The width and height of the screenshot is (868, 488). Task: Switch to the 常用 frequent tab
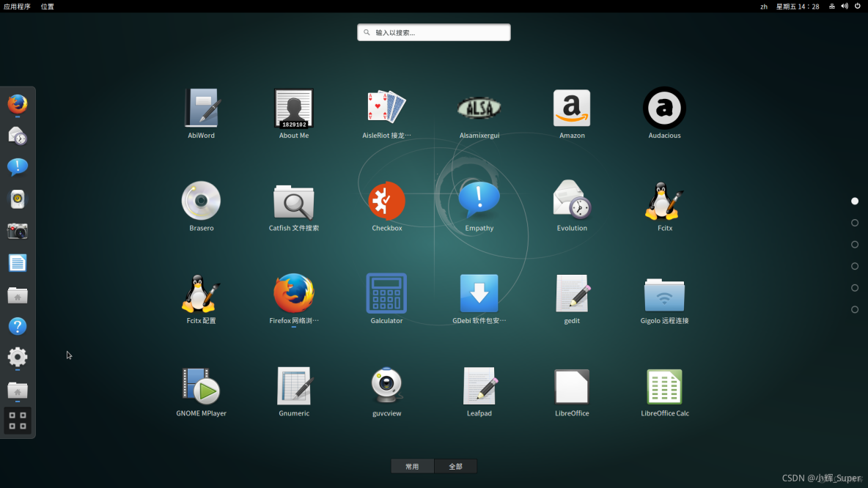(413, 467)
